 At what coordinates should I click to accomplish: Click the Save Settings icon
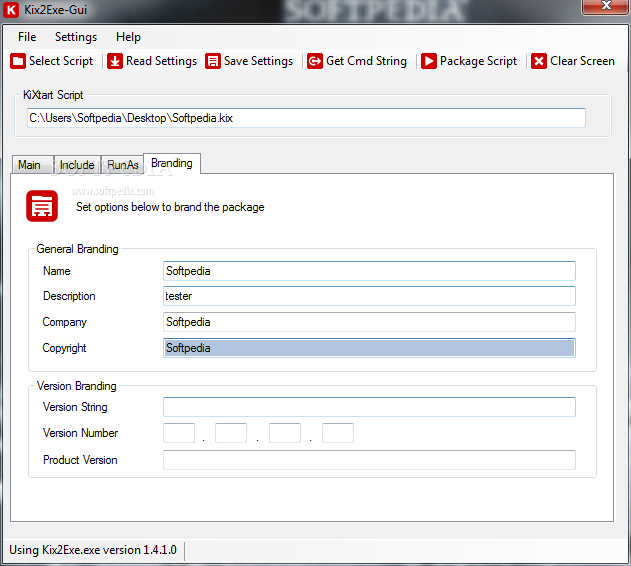tap(213, 61)
